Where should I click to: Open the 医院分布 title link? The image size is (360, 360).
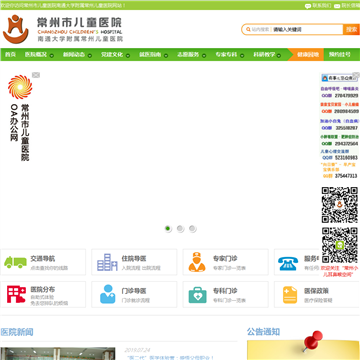click(x=43, y=289)
